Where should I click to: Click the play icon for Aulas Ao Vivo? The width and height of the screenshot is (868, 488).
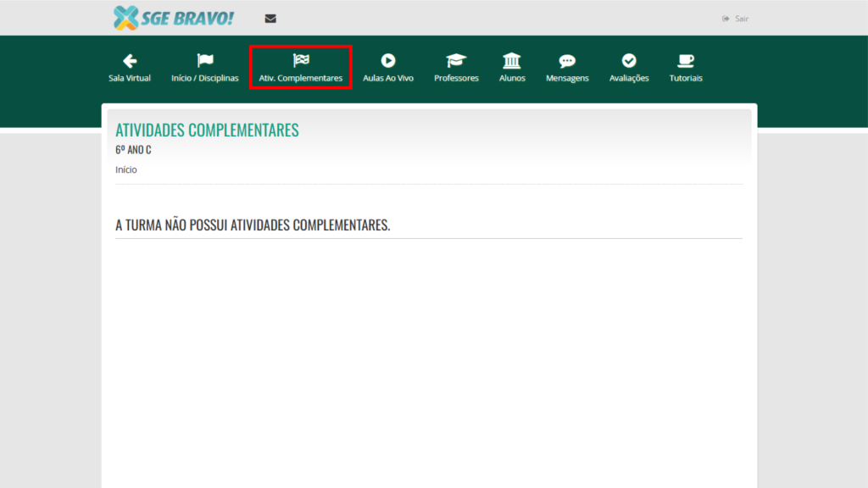(388, 61)
